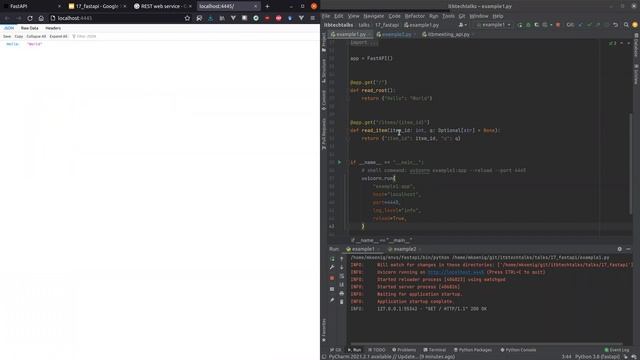
Task: Click the Python 3.8 (fastapi) interpreter selector
Action: tap(598, 357)
